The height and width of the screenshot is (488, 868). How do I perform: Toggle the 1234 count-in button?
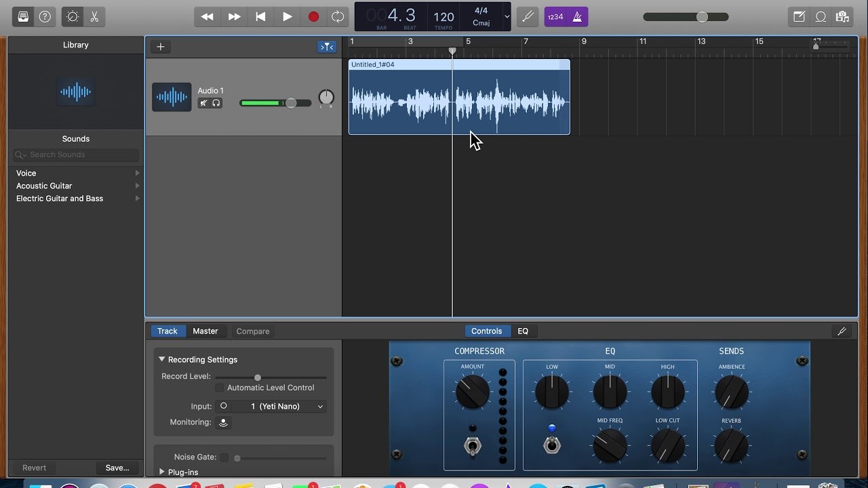(x=555, y=17)
